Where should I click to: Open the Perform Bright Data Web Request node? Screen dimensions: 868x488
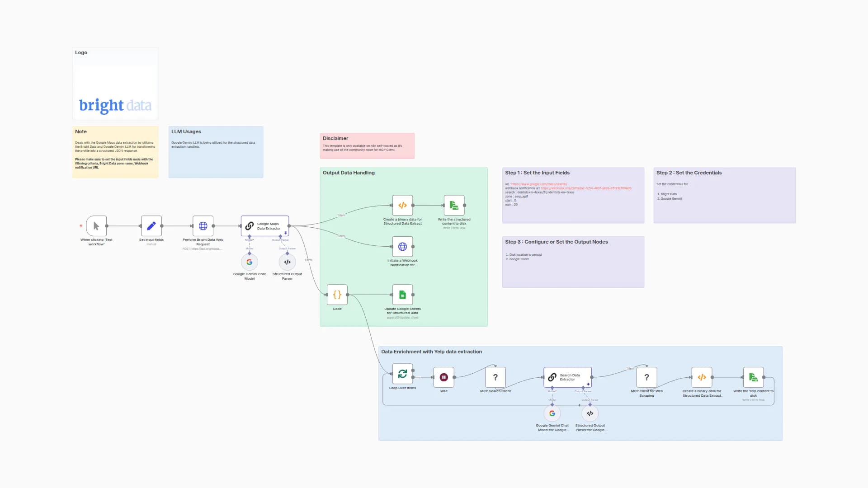click(203, 226)
